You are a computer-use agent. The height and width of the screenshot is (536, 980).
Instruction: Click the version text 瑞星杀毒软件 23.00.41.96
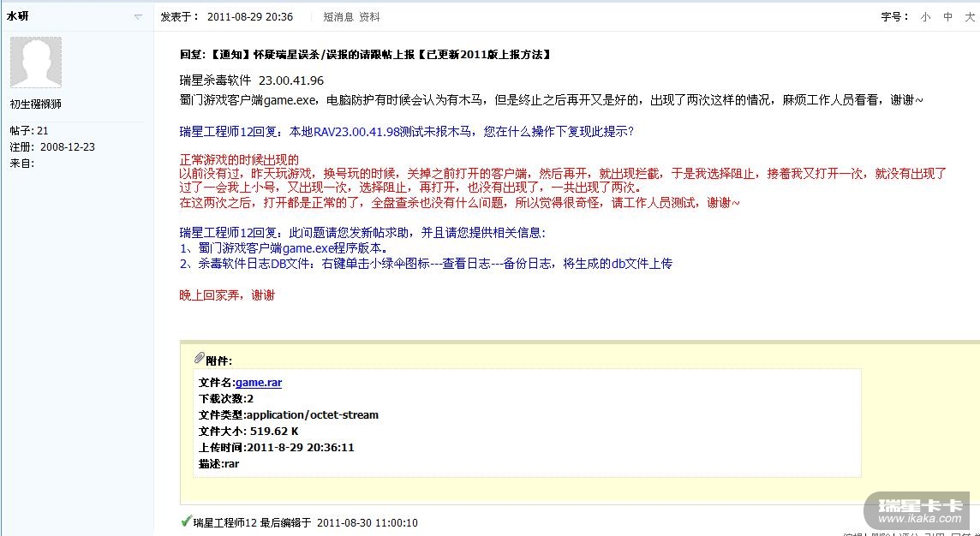(x=252, y=80)
